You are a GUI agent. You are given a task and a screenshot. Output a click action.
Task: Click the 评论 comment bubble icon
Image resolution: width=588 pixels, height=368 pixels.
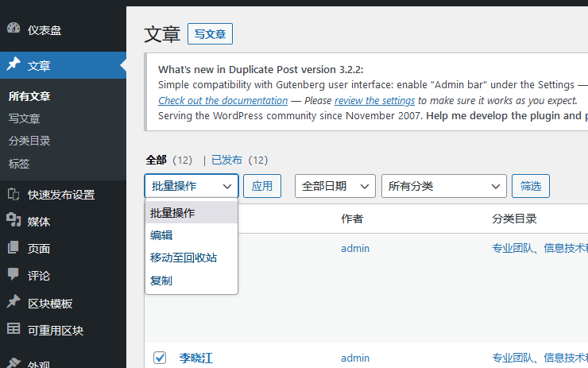click(x=14, y=275)
